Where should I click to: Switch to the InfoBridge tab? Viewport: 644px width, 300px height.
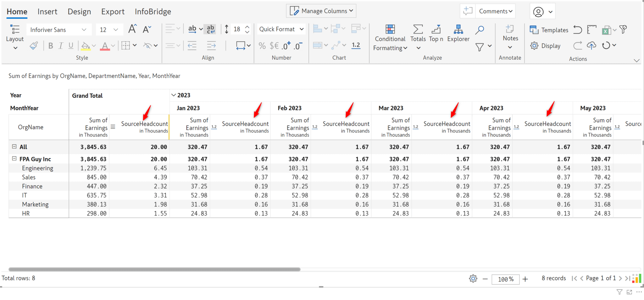click(x=153, y=12)
